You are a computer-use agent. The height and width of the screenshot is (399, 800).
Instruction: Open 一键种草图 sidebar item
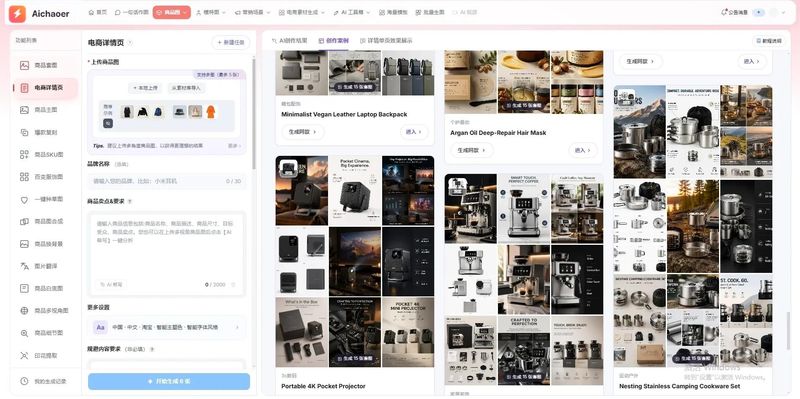coord(45,200)
